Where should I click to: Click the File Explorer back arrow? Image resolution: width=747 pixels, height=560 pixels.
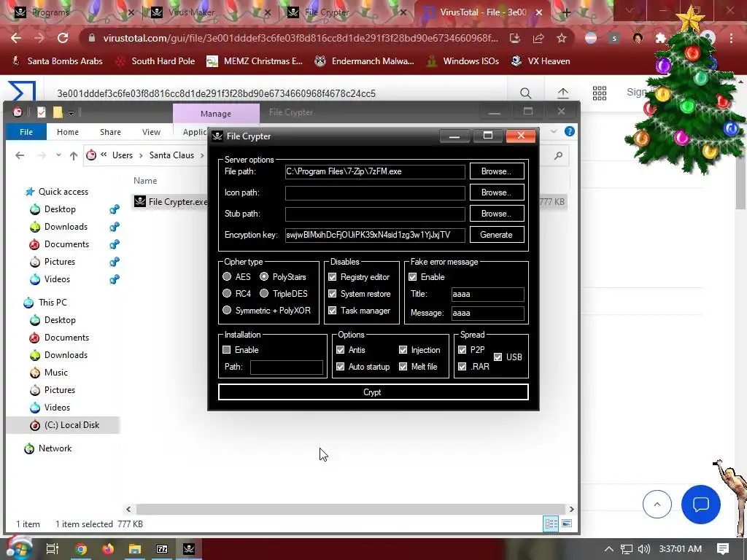coord(20,155)
